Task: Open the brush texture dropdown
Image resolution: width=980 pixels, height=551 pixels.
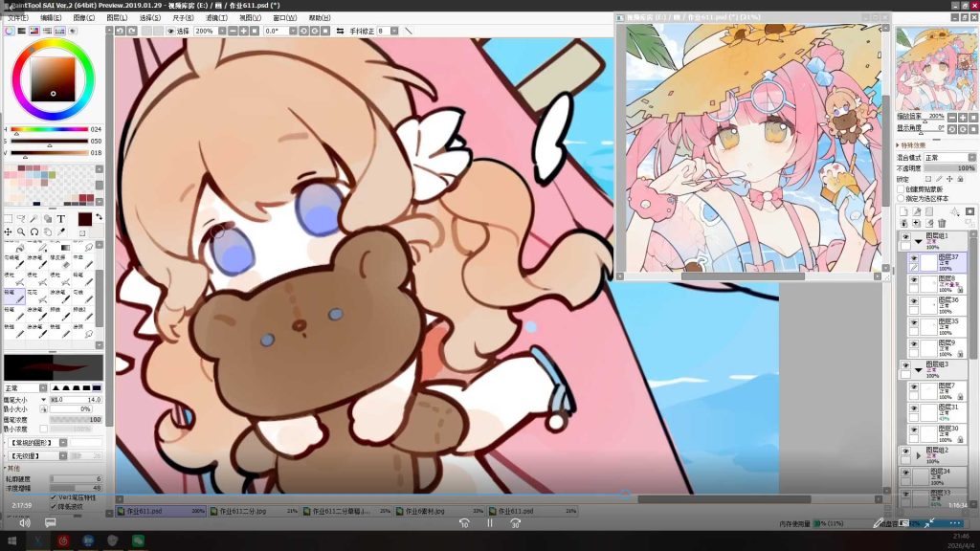Action: (x=63, y=456)
